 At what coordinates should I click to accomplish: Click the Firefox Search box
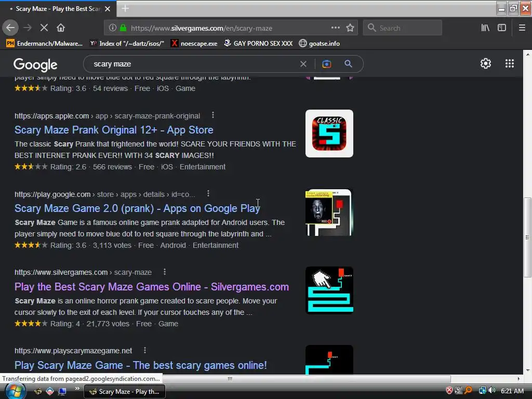(x=403, y=28)
